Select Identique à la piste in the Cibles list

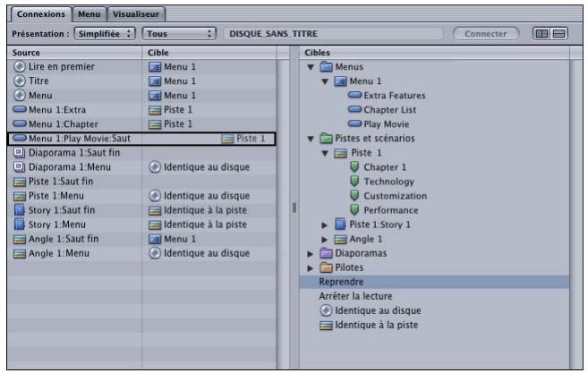369,325
